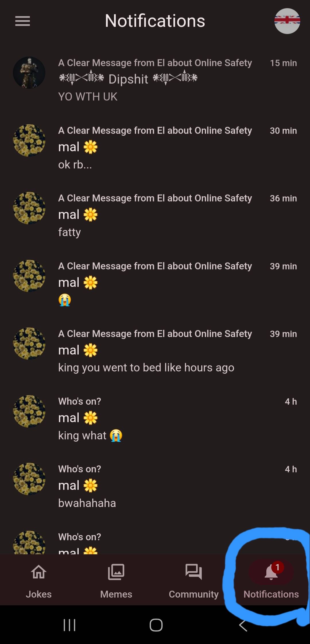Tap the Memes tab label
This screenshot has width=310, height=644.
click(116, 594)
